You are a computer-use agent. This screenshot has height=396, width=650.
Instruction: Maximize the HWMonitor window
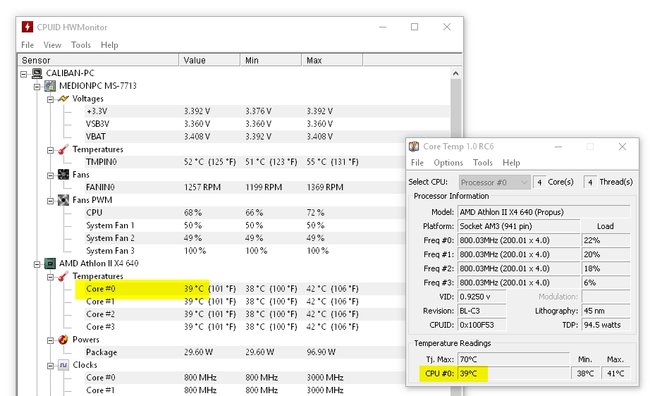point(414,27)
